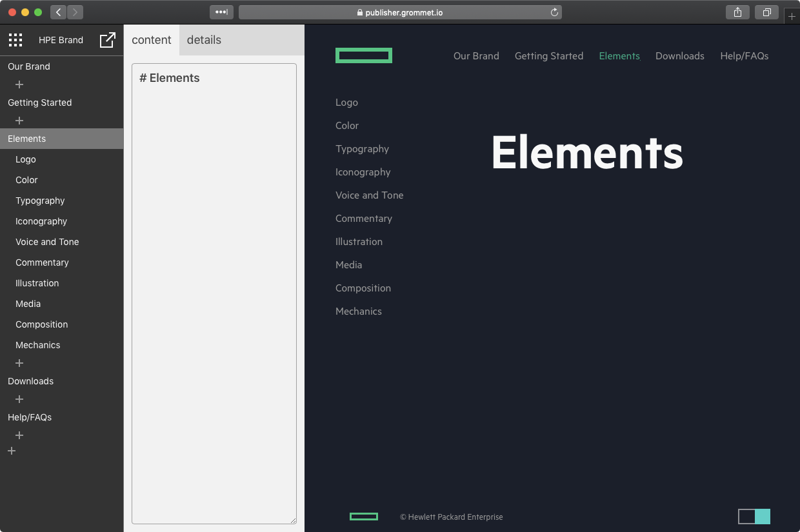Open the apps grid icon

[15, 40]
